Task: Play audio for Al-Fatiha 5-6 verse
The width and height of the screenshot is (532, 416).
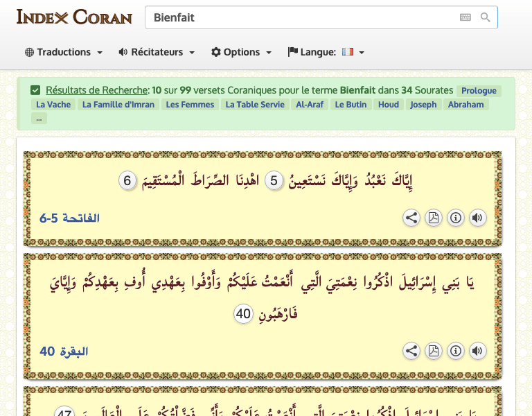Action: pos(477,218)
